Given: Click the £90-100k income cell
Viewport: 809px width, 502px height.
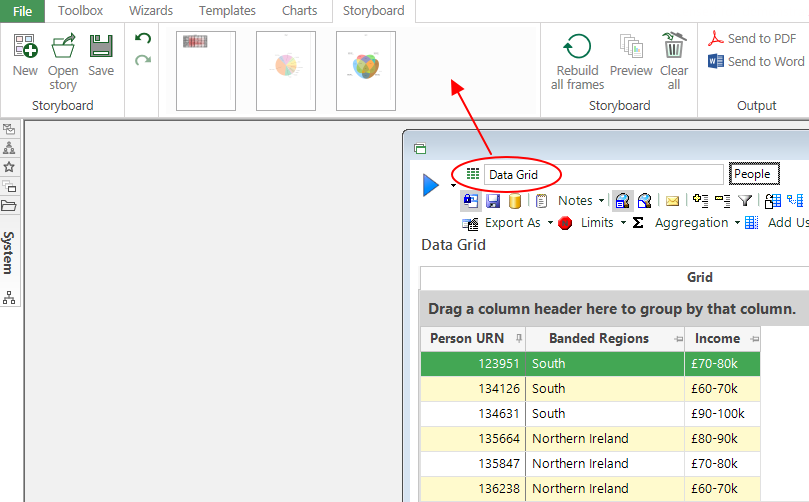Looking at the screenshot, I should [722, 414].
